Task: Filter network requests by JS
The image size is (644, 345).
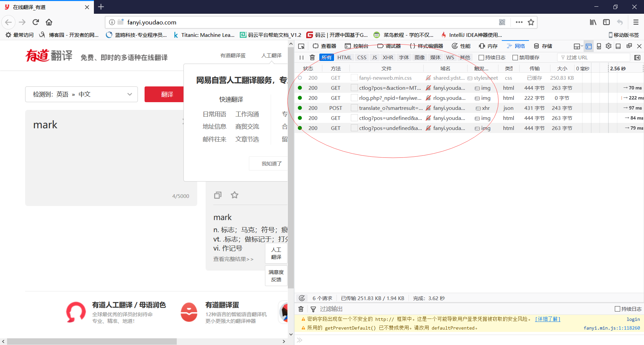Action: coord(374,58)
